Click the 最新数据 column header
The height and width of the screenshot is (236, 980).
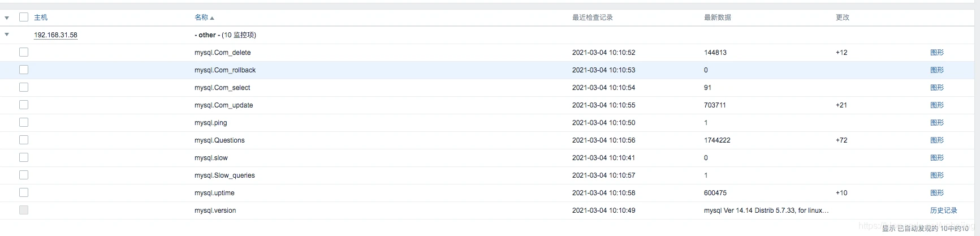click(x=718, y=18)
